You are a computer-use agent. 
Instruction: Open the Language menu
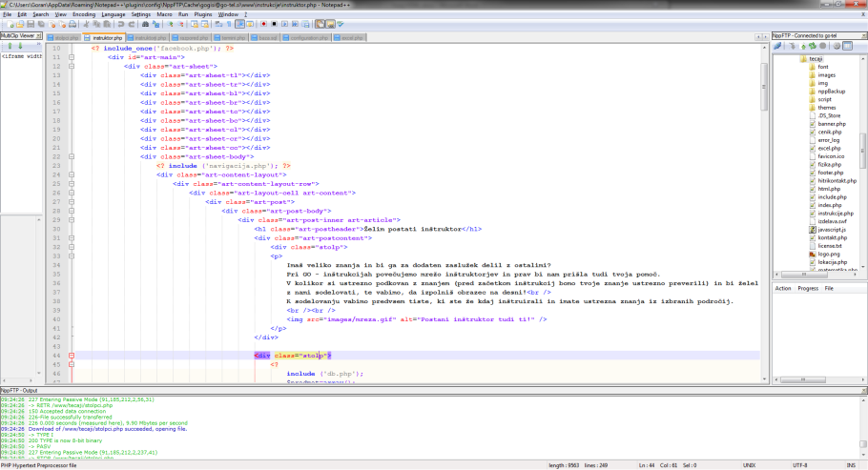pos(114,14)
